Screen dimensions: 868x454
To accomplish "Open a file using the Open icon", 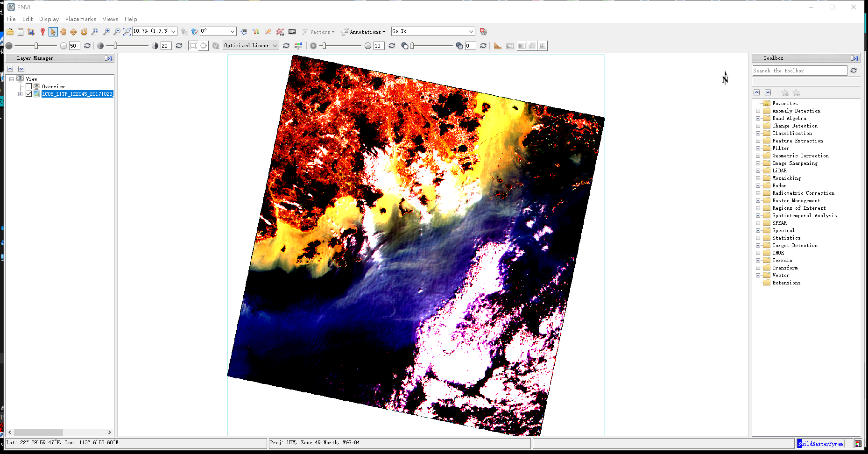I will click(x=10, y=31).
